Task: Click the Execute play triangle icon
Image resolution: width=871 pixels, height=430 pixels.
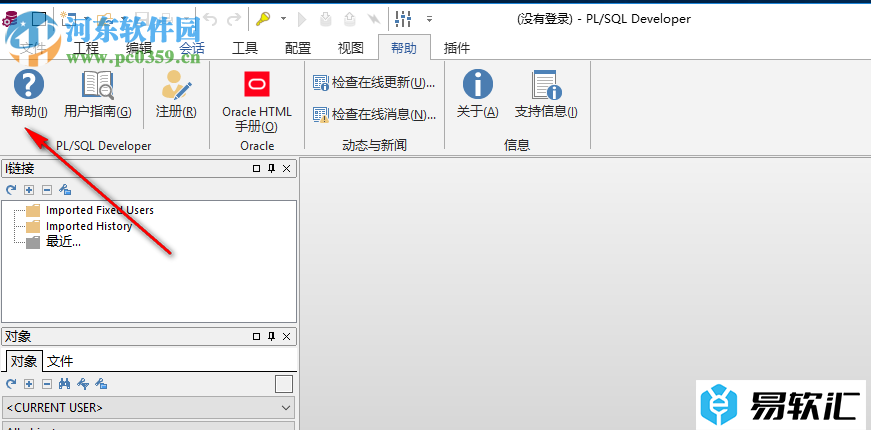Action: point(302,20)
